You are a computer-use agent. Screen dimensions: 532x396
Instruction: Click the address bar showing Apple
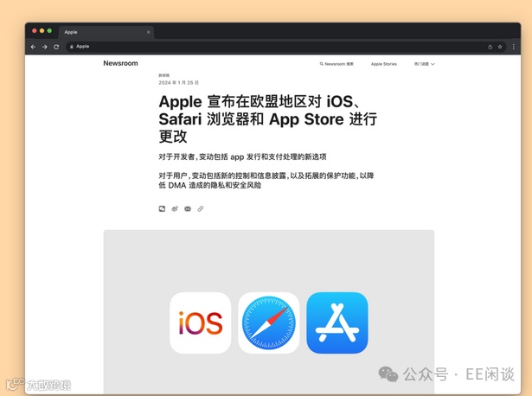tap(285, 47)
